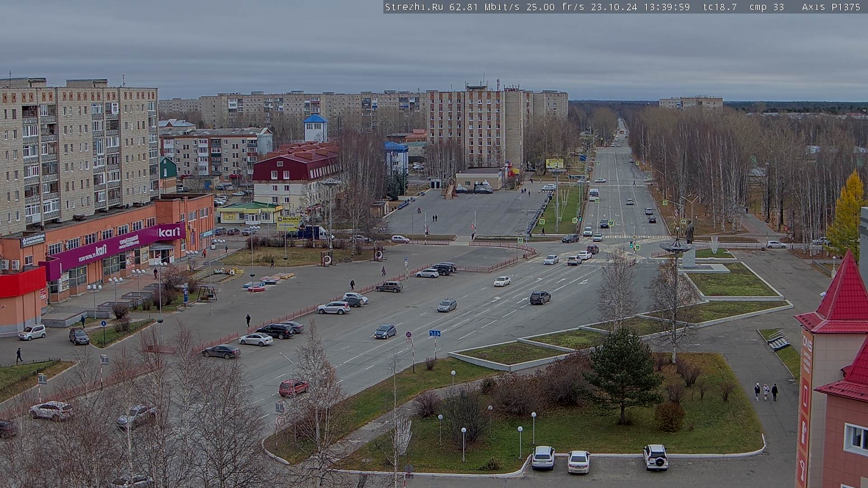
Task: Click the 62.81 Mbit/s bitrate value
Action: point(485,7)
